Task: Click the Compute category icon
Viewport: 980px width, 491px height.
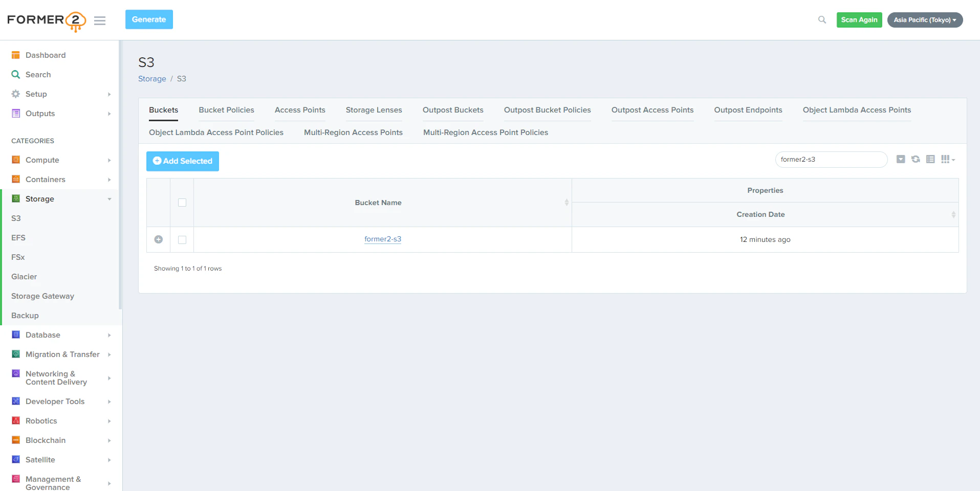Action: 16,160
